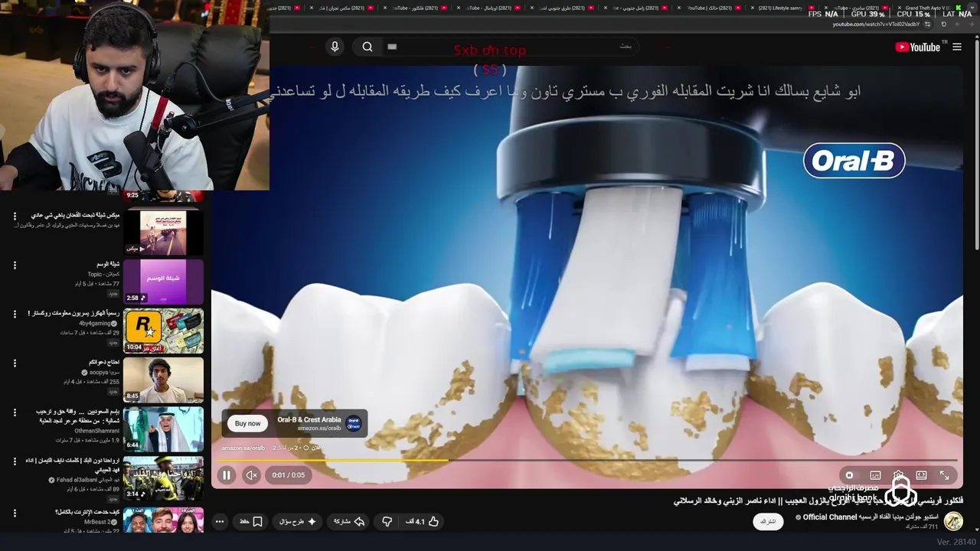Open the site settings icon beside the URL
Viewport: 980px width, 551px height.
coord(926,24)
